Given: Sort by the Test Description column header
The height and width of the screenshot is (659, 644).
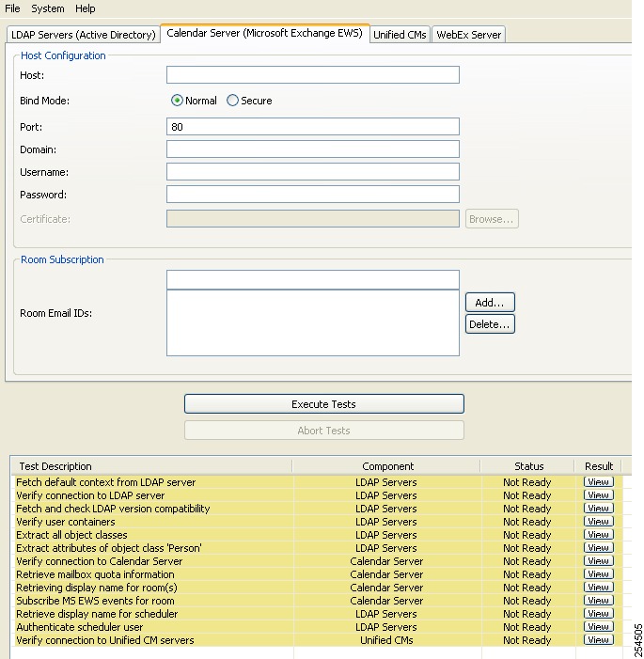Looking at the screenshot, I should [151, 466].
